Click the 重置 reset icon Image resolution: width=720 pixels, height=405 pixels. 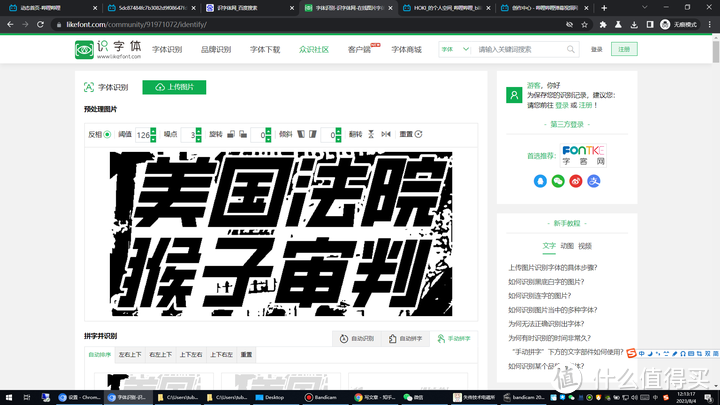coord(418,134)
